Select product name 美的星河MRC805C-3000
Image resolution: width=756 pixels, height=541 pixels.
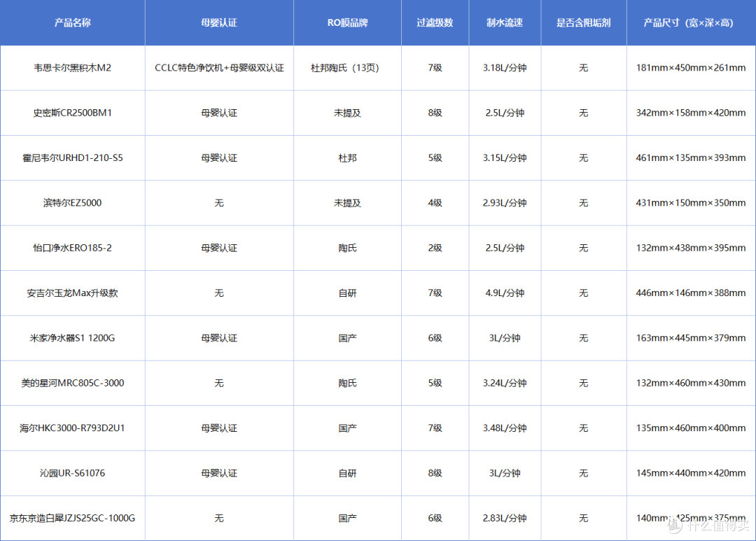[72, 383]
